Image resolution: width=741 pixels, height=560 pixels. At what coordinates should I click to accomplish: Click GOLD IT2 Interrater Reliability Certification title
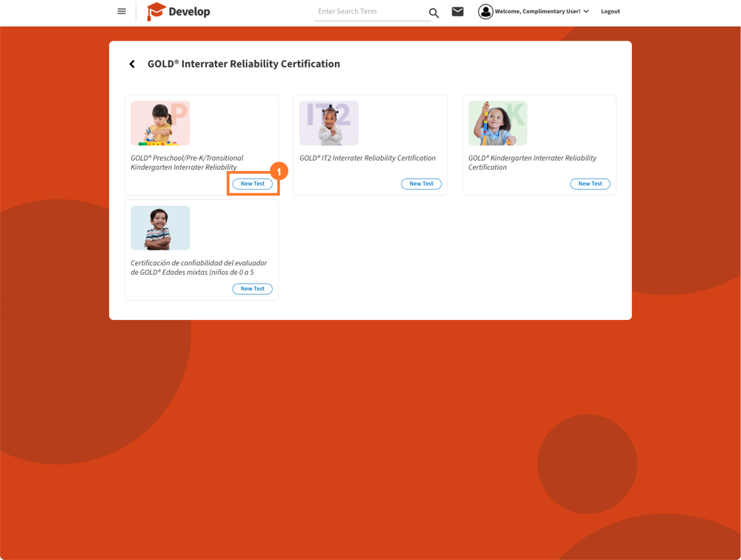pos(368,159)
